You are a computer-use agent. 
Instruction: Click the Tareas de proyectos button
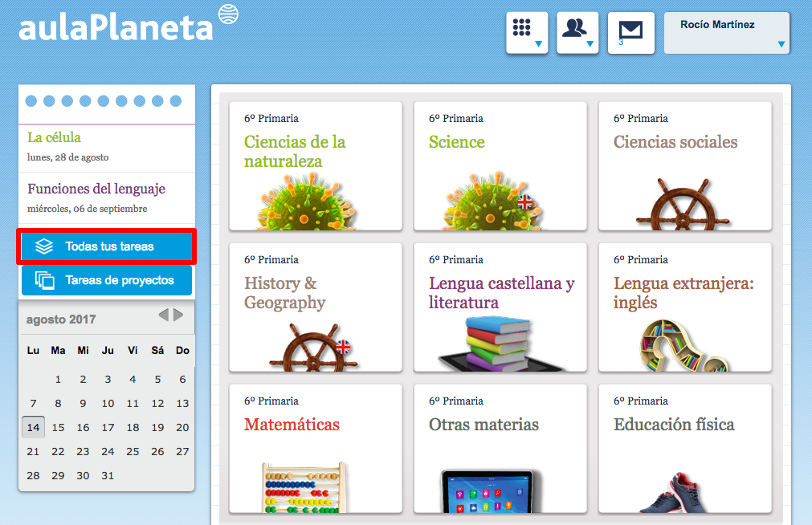pyautogui.click(x=106, y=280)
